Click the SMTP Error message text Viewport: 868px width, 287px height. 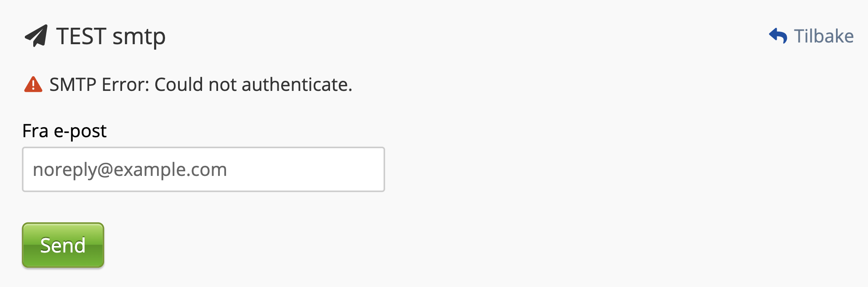(201, 85)
